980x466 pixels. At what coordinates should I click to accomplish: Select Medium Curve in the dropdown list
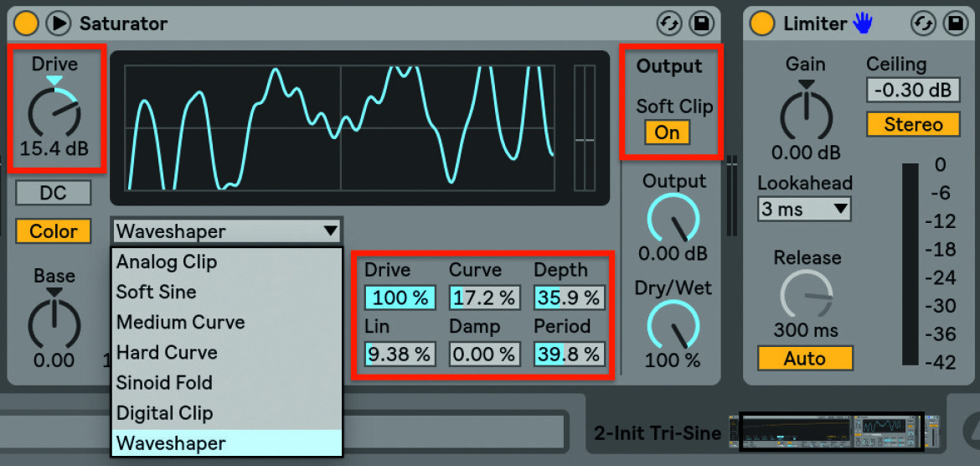click(227, 322)
